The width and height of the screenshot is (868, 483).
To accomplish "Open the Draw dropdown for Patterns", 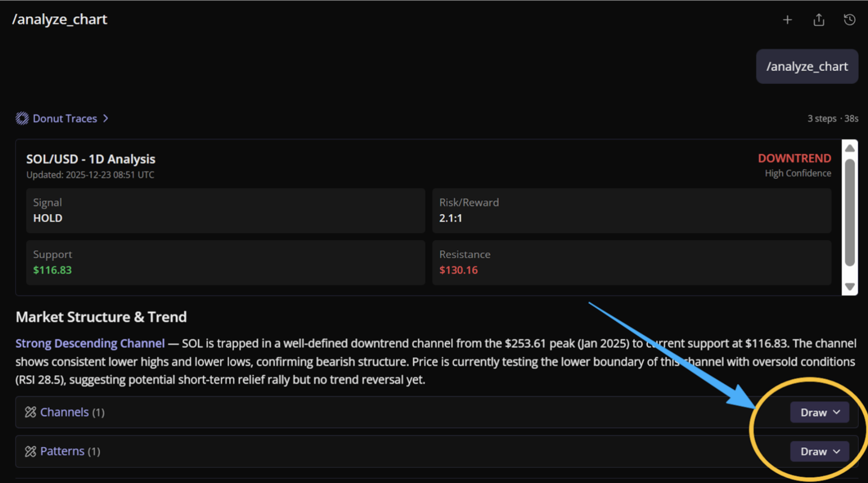I will pyautogui.click(x=819, y=452).
